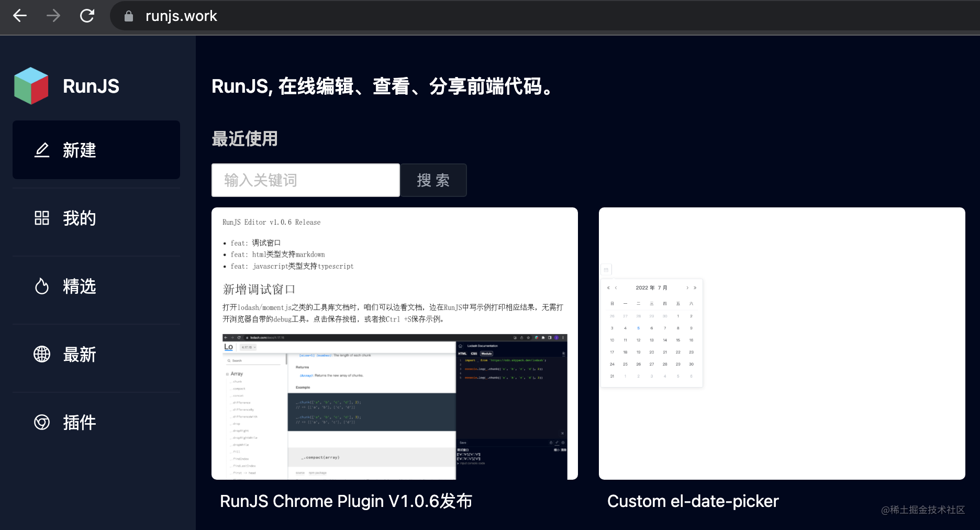Jump to previous year with « chevron
The height and width of the screenshot is (530, 980).
point(608,288)
